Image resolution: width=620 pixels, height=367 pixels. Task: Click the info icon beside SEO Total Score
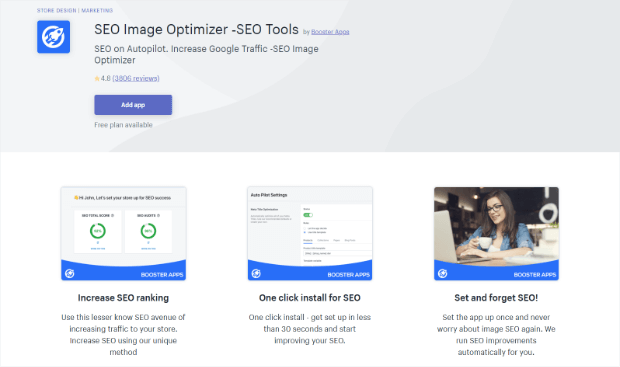pyautogui.click(x=113, y=216)
